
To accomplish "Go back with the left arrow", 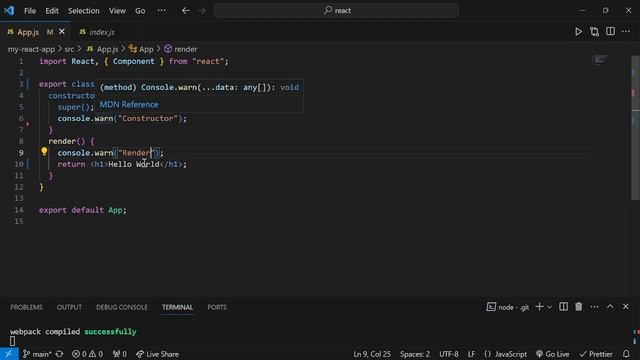I will (x=186, y=11).
